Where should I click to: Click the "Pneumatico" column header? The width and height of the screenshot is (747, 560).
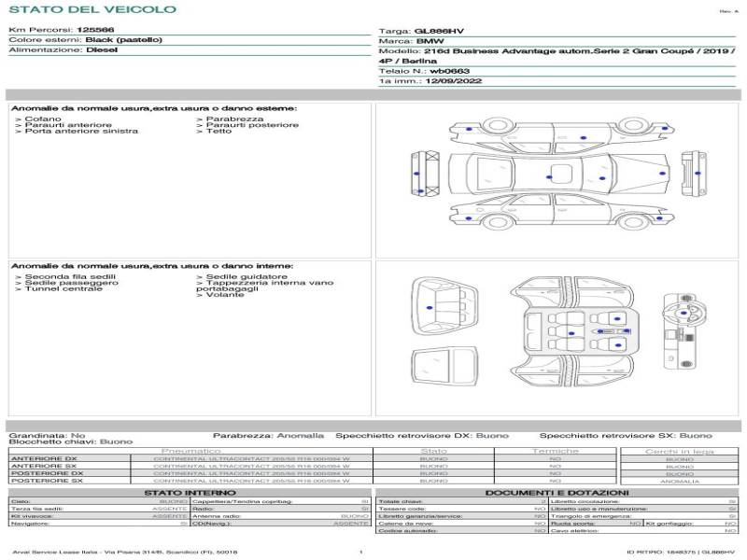[191, 451]
